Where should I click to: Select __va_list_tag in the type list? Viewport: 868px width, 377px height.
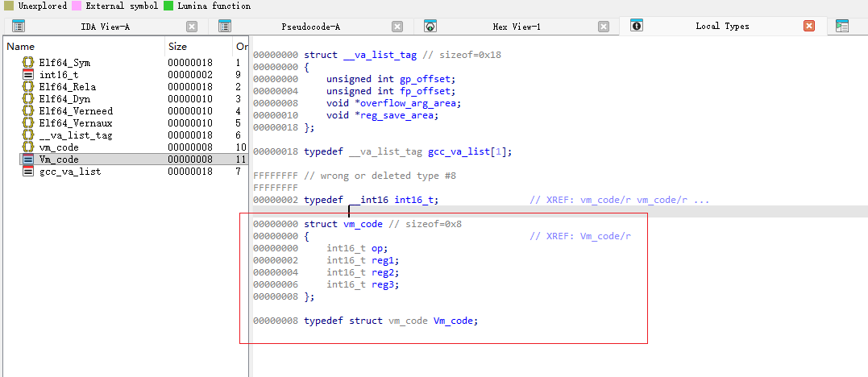(x=76, y=135)
